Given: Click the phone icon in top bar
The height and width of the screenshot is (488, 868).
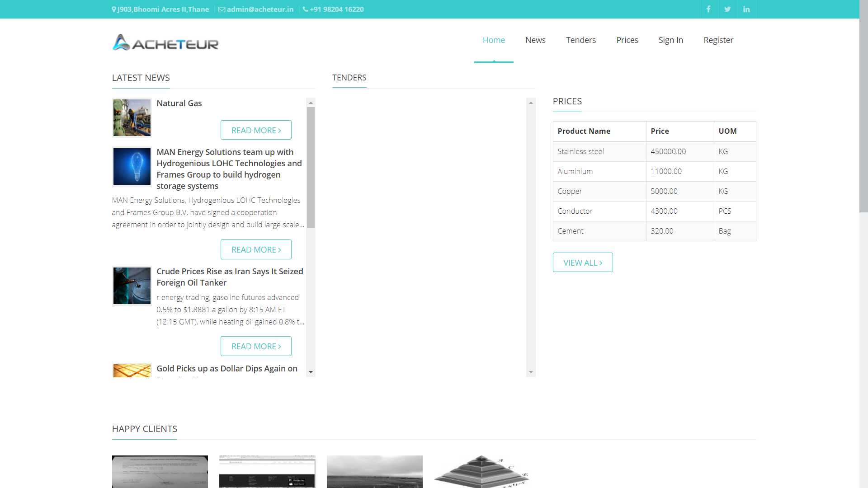Looking at the screenshot, I should [305, 9].
